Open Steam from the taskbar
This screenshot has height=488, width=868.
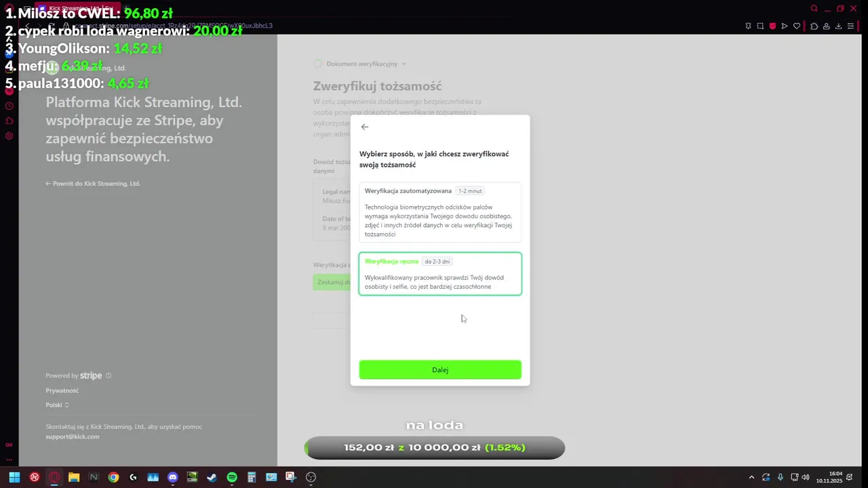pos(212,477)
